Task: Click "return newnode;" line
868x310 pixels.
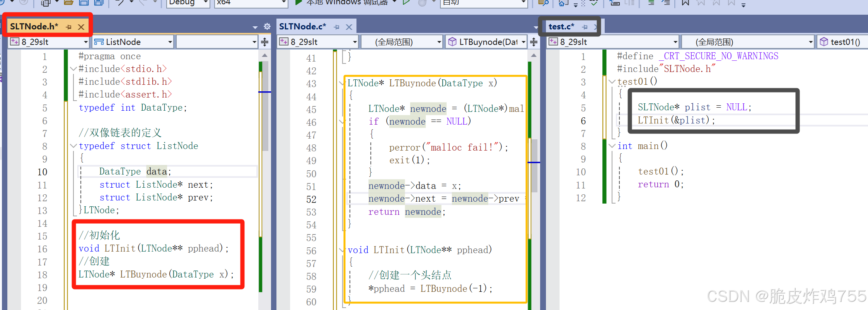Action: coord(407,212)
